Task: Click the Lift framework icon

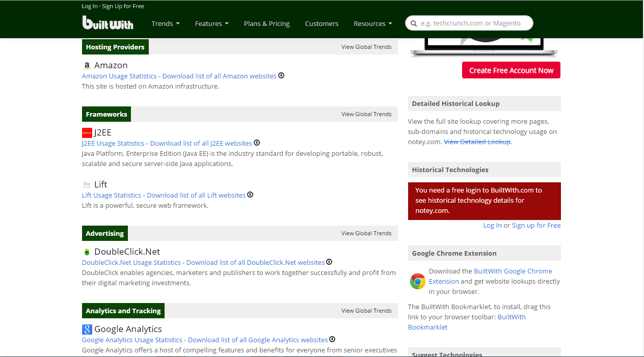Action: point(87,184)
